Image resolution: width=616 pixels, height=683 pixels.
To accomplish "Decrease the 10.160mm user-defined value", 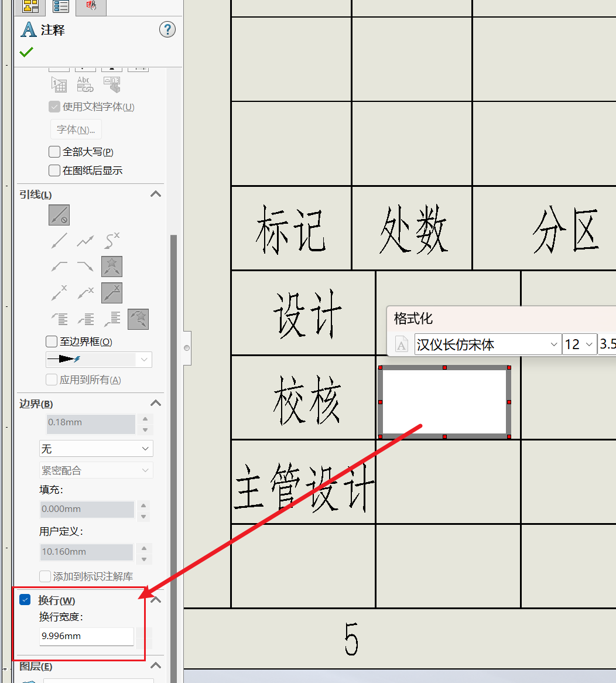I will pyautogui.click(x=144, y=560).
